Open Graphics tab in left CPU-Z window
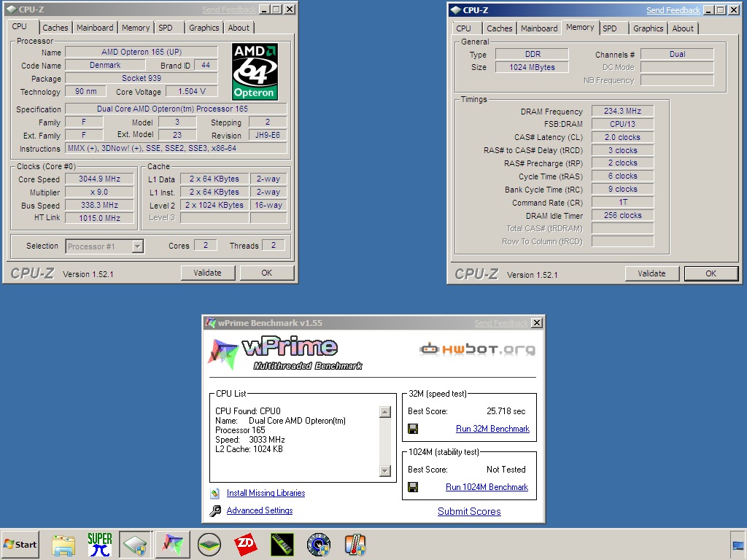 pyautogui.click(x=204, y=28)
